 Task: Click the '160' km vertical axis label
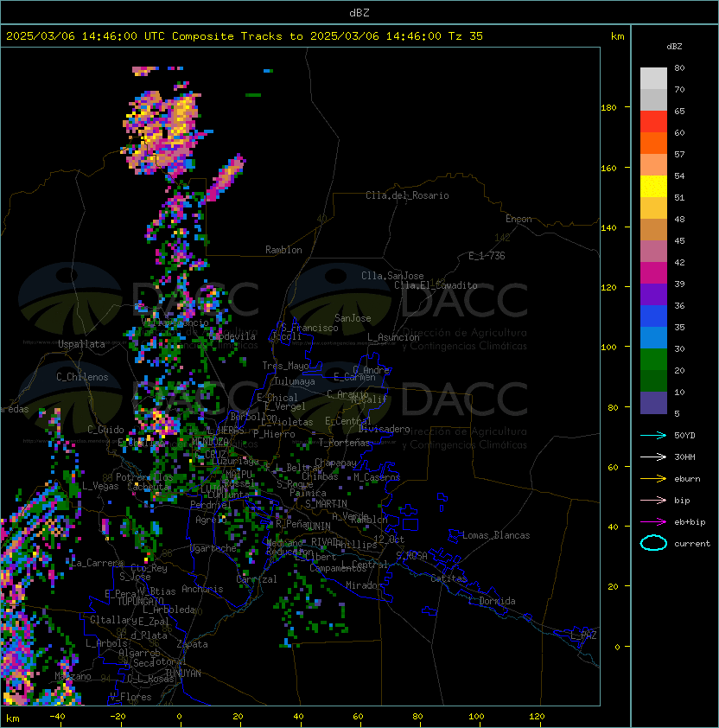click(608, 168)
